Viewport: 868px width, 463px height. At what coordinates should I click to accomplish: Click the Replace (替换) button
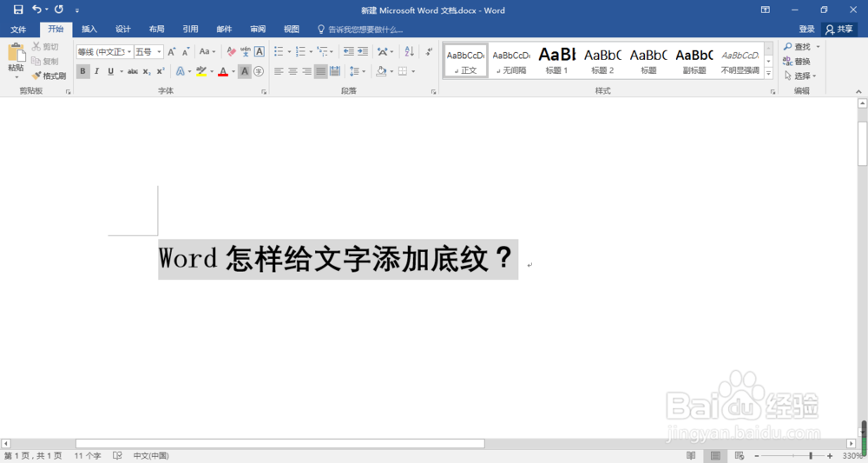pos(797,61)
